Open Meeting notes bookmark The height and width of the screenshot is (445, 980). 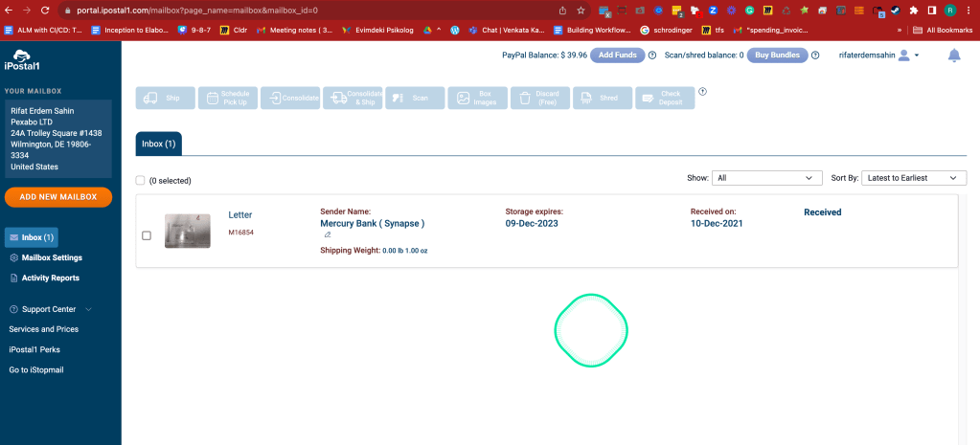294,30
